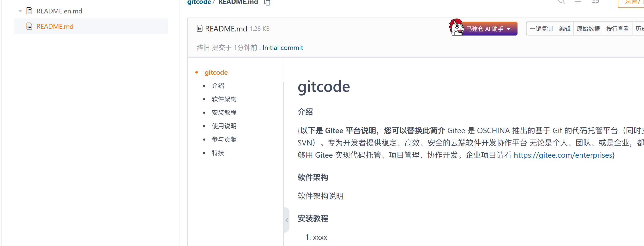This screenshot has height=246, width=644.
Task: Jump to 使用说明 in the table of contents
Action: pyautogui.click(x=224, y=126)
